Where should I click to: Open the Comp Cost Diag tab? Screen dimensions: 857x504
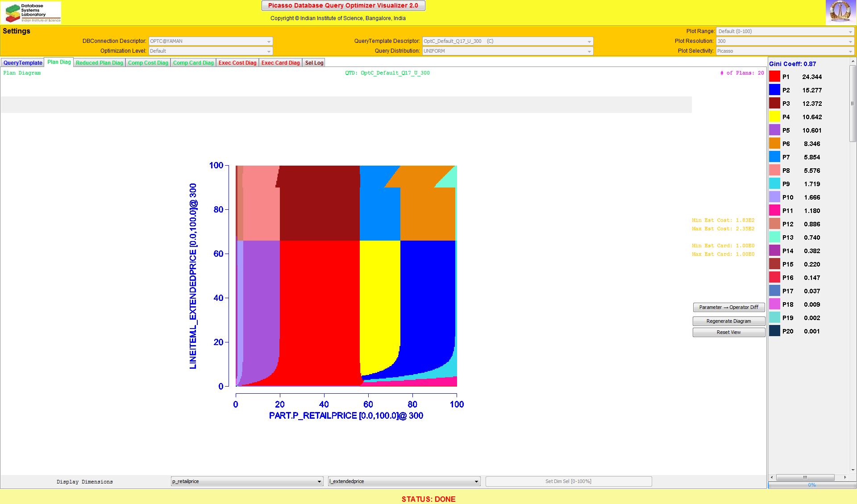tap(148, 63)
